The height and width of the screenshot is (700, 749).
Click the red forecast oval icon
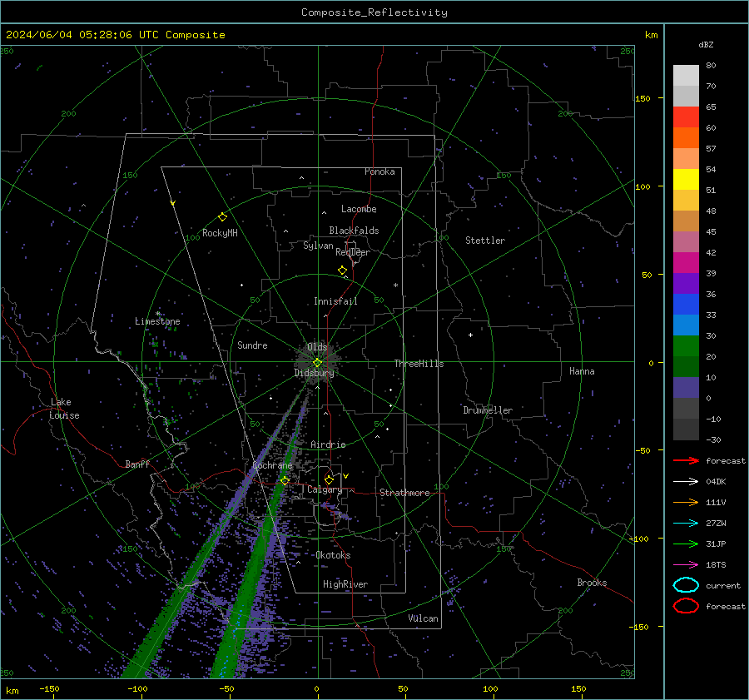[x=686, y=606]
